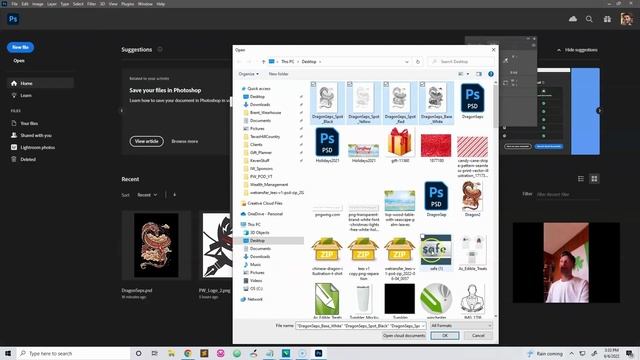
Task: Click Open cloud documents button
Action: point(404,336)
